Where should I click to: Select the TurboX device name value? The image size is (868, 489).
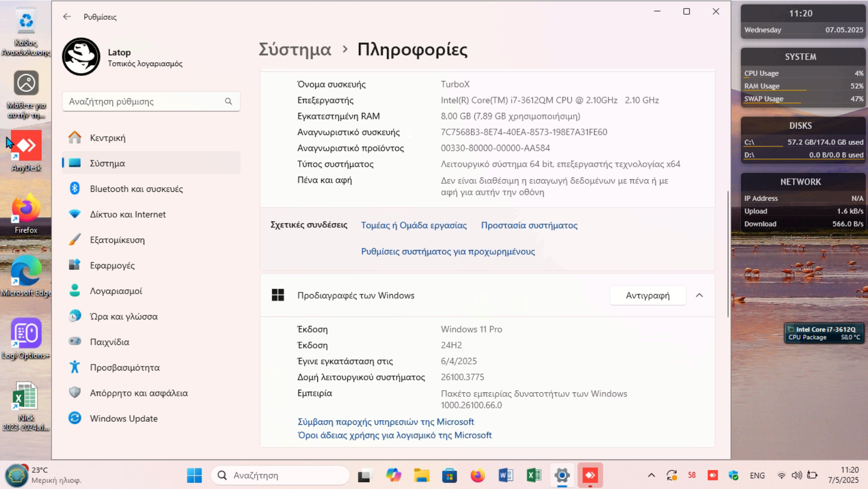455,84
